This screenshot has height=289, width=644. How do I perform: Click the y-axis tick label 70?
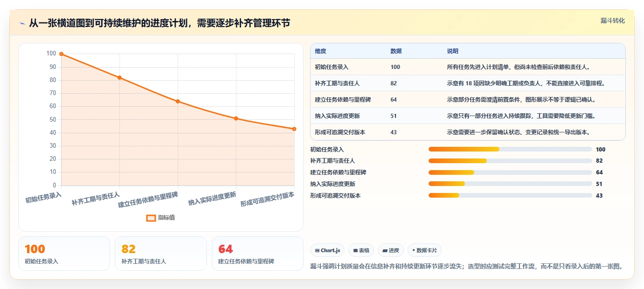tap(52, 93)
